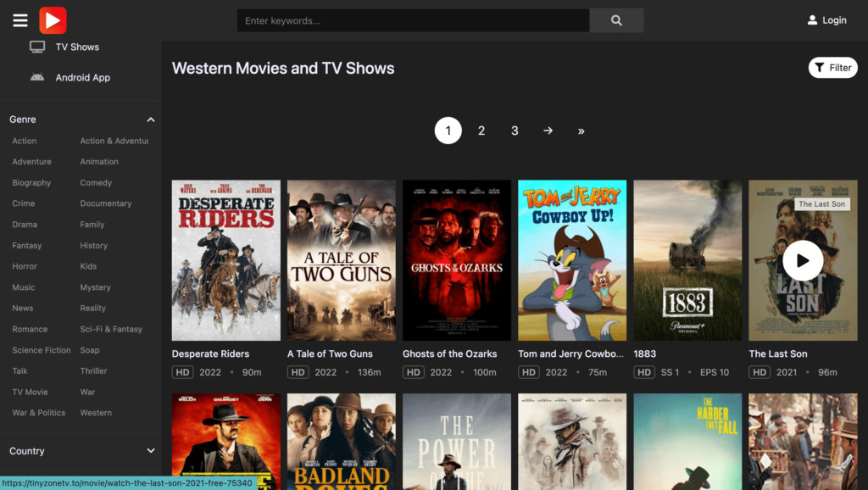Image resolution: width=868 pixels, height=490 pixels.
Task: Click the TV Shows monitor icon
Action: pyautogui.click(x=37, y=47)
